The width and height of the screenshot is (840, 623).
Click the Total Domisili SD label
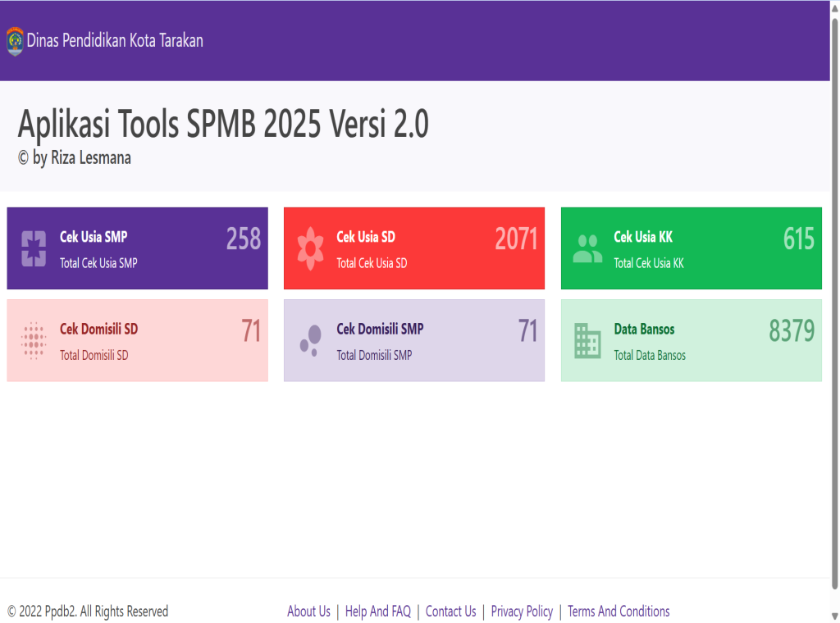94,356
